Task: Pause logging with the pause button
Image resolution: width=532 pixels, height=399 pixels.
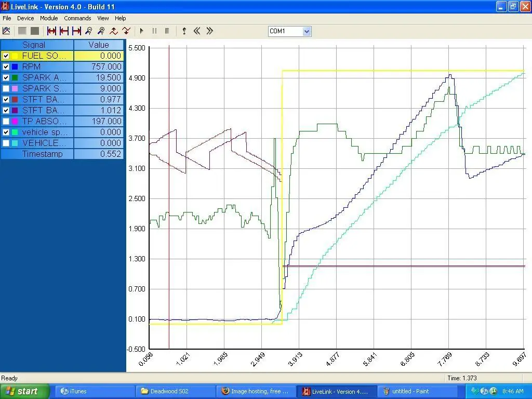Action: (154, 31)
